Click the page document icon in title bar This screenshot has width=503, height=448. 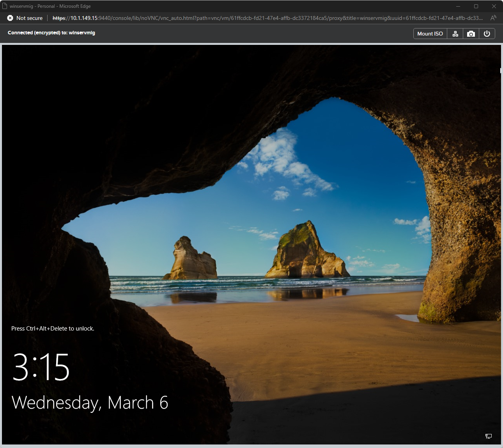tap(5, 6)
